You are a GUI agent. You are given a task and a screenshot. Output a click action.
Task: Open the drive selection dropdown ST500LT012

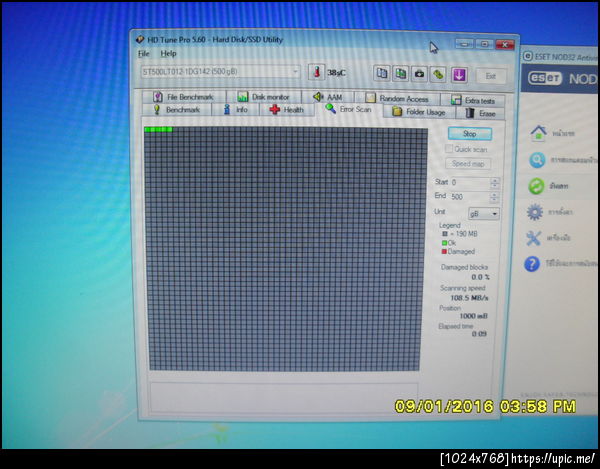[x=220, y=72]
